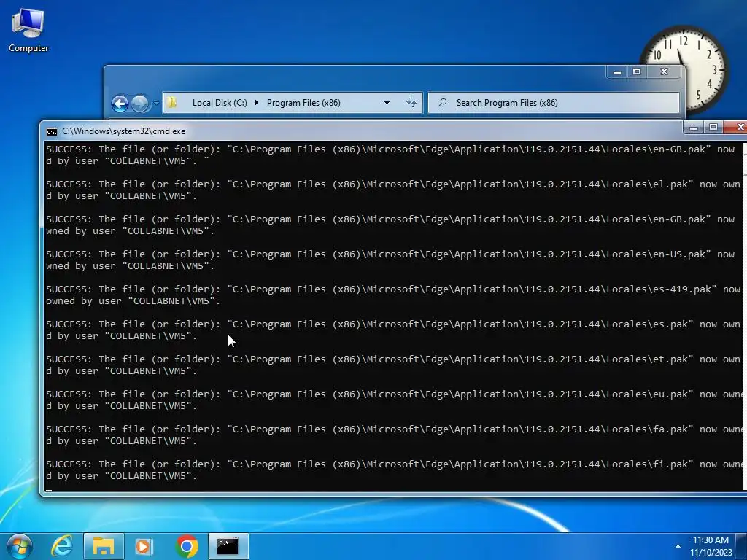Maximize the Explorer window
Image resolution: width=747 pixels, height=560 pixels.
637,72
